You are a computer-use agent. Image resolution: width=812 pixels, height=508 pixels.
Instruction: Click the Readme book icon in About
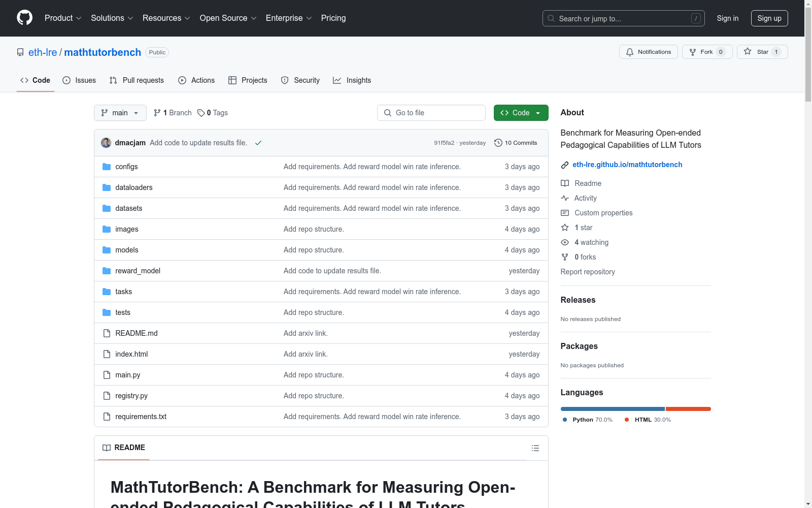click(x=565, y=183)
